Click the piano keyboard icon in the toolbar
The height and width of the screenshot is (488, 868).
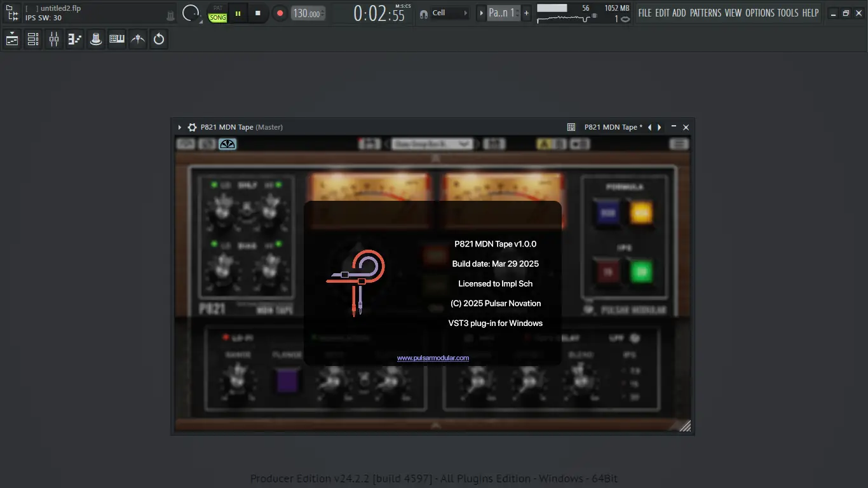pos(117,39)
